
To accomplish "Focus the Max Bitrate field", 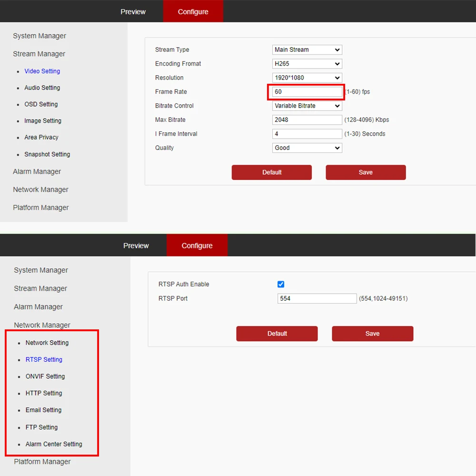I will (x=307, y=120).
